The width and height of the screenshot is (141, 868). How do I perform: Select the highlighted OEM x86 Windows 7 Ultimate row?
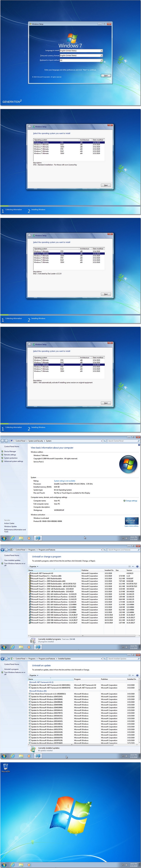coord(69,365)
